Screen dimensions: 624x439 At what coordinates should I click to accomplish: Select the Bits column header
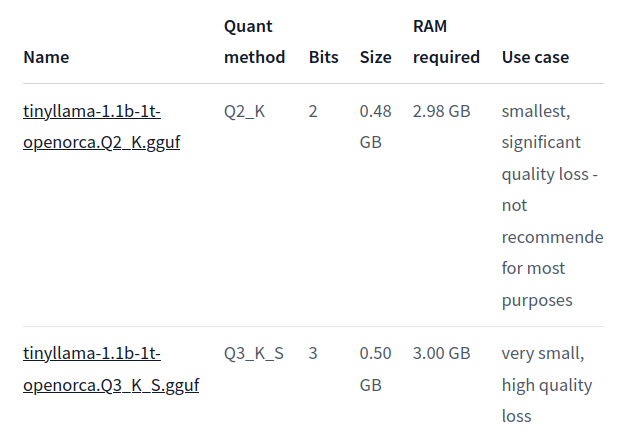point(324,57)
